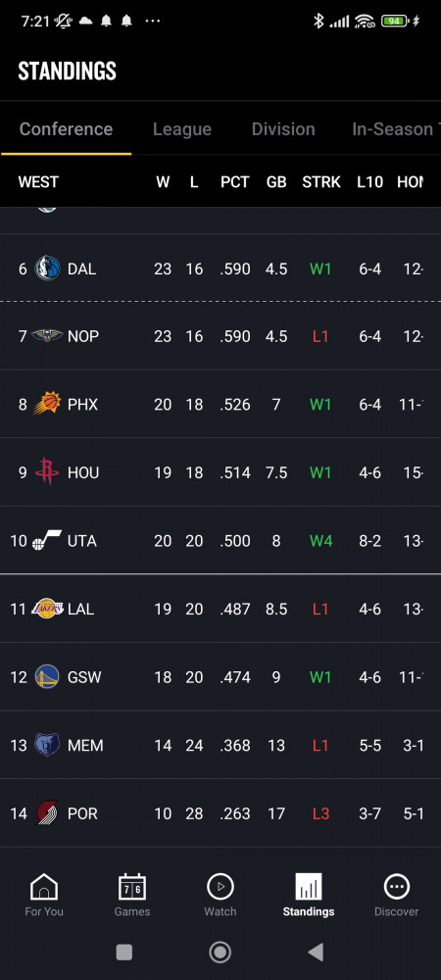Tap the Utah Jazz logo
441x980 pixels.
pos(47,540)
